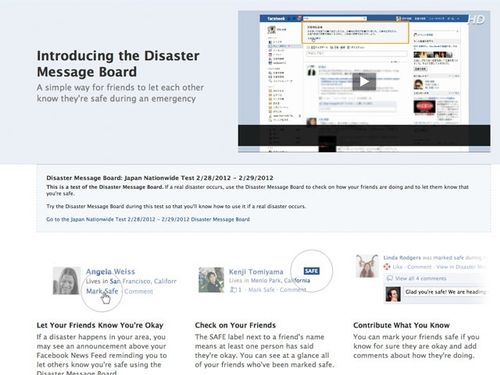
Task: Click Kenji Tomiyama's profile photo
Action: (x=211, y=280)
